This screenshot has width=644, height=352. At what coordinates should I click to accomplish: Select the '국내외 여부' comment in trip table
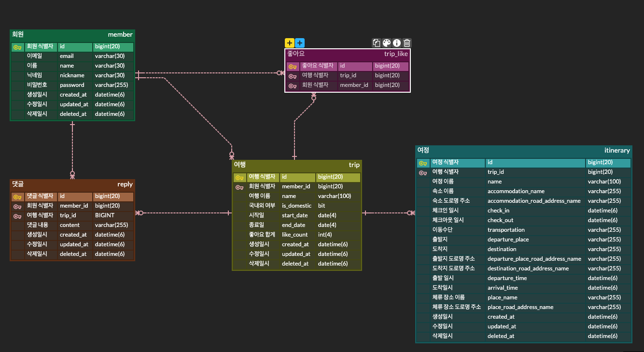point(262,206)
